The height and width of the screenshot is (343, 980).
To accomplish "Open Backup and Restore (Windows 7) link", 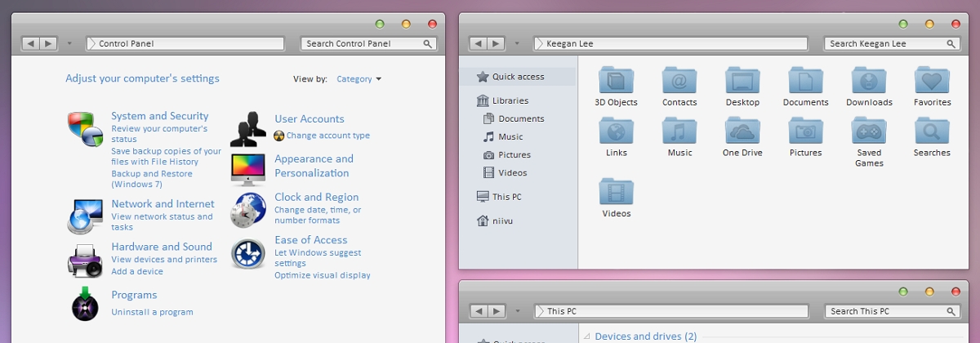I will coord(152,179).
